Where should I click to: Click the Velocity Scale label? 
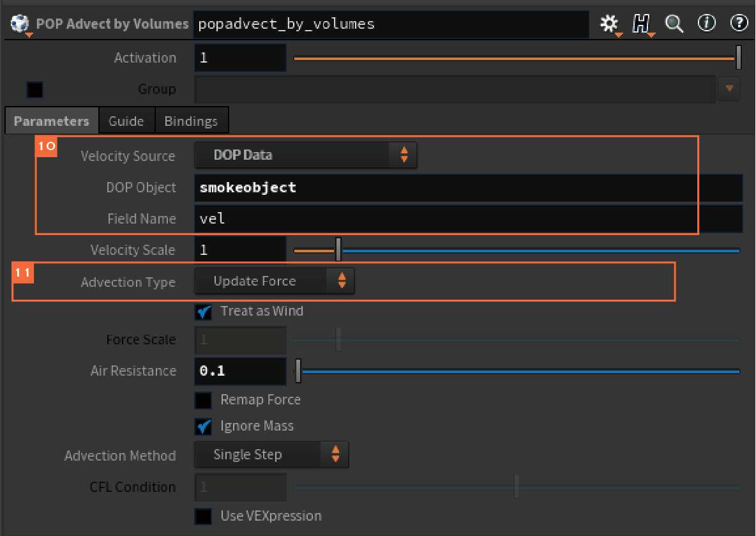pos(133,250)
